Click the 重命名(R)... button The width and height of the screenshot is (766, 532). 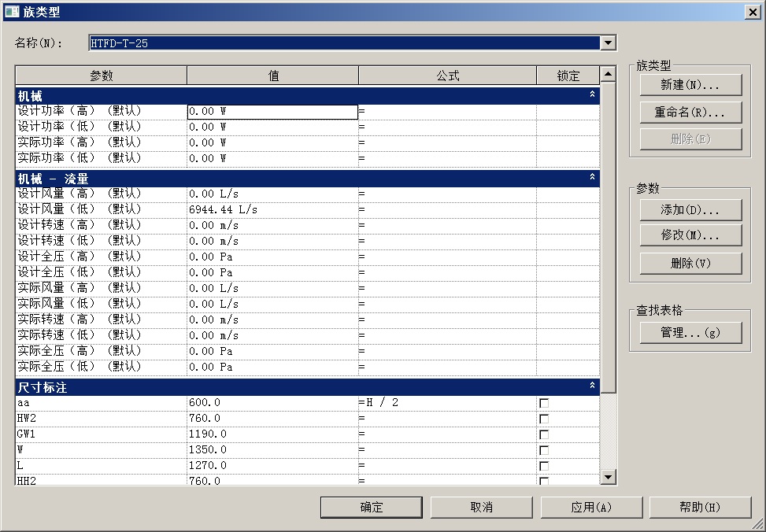(x=690, y=113)
